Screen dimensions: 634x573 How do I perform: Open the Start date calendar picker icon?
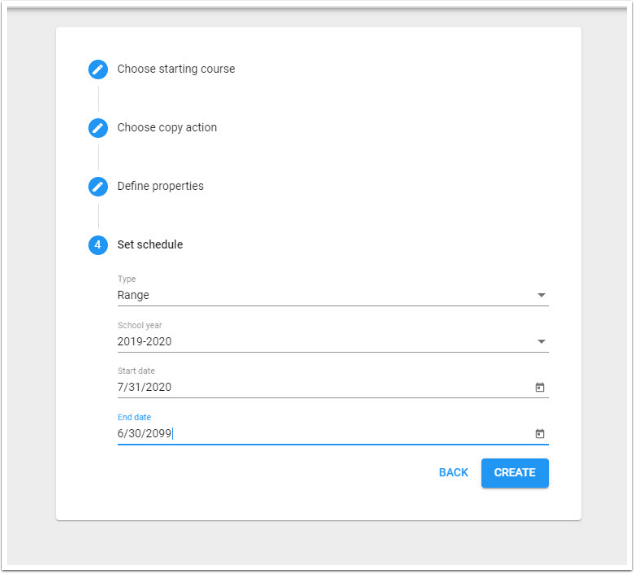coord(540,388)
